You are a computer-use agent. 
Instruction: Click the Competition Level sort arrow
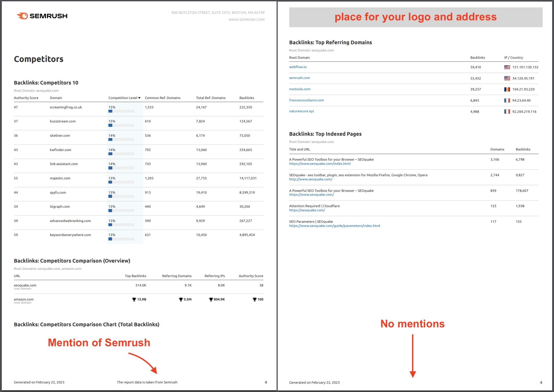tap(139, 98)
